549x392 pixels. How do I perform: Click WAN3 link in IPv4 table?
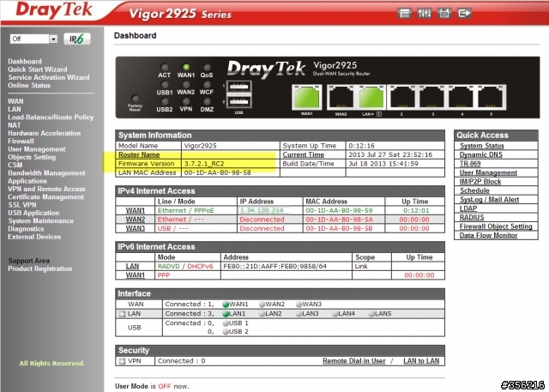[x=136, y=228]
